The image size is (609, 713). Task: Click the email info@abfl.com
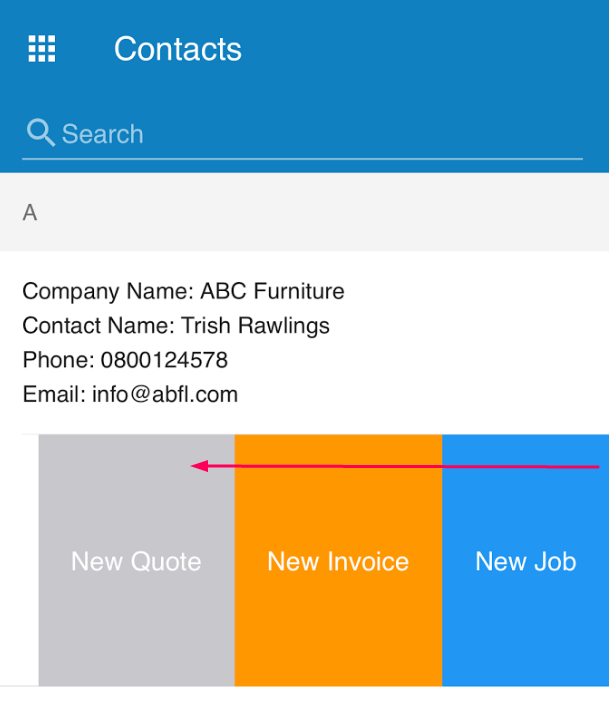pos(165,394)
